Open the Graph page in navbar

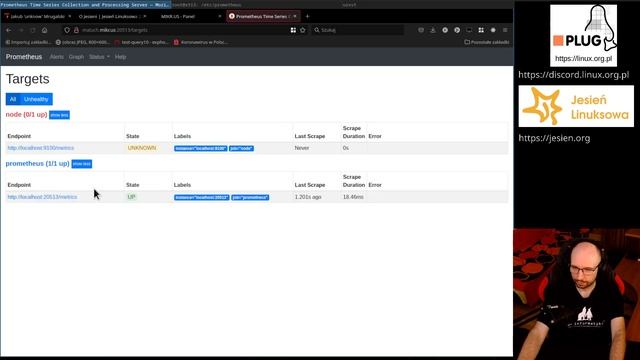[x=76, y=57]
